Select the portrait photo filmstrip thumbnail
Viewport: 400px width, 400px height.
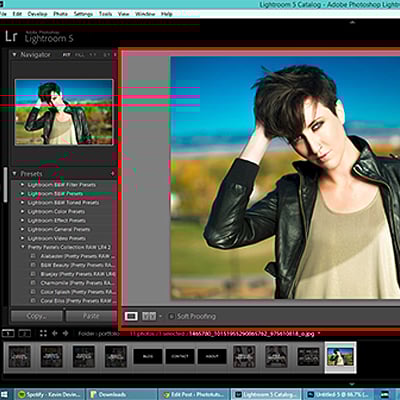[340, 357]
